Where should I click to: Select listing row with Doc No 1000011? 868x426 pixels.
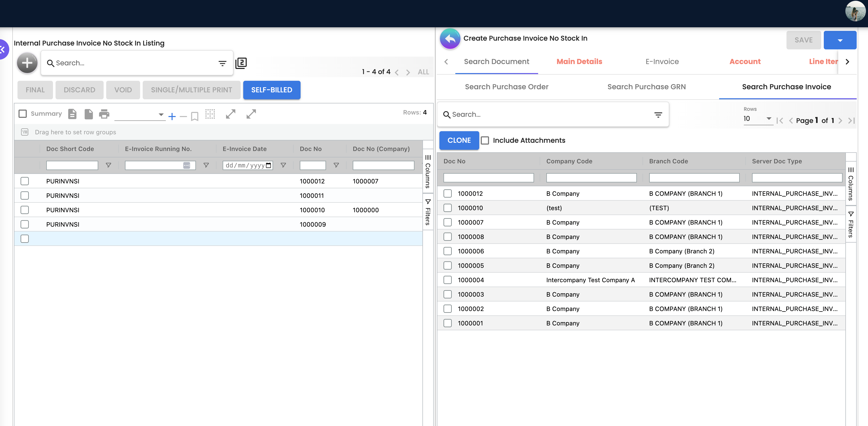tap(25, 196)
